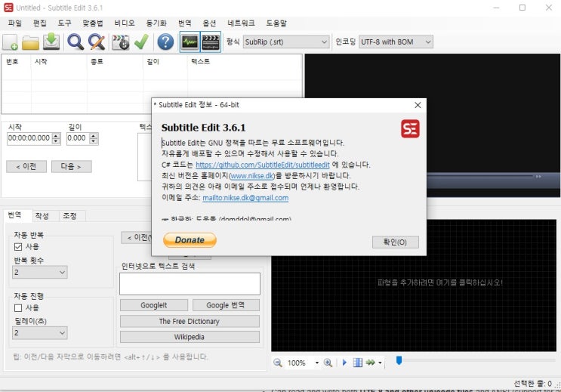The height and width of the screenshot is (392, 561).
Task: Open the visual sync clapperboard-clock icon
Action: [x=121, y=42]
